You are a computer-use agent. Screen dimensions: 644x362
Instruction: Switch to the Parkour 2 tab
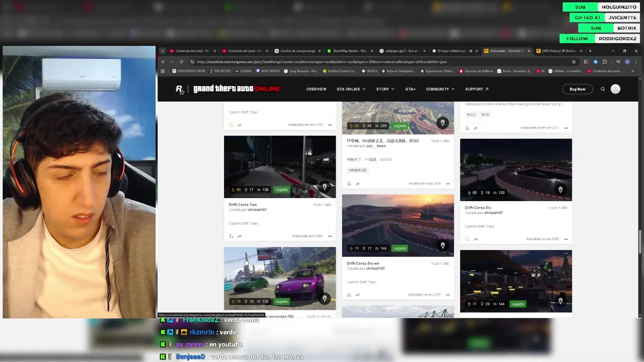558,51
